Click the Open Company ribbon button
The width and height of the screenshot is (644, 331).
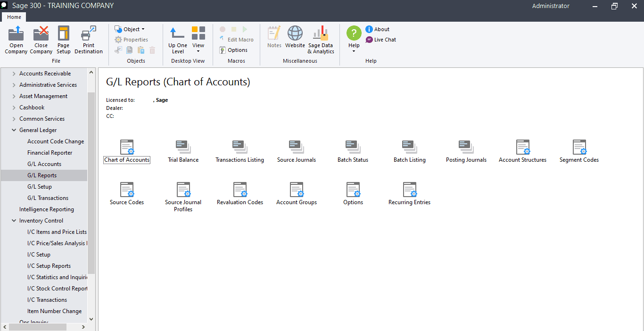click(16, 40)
